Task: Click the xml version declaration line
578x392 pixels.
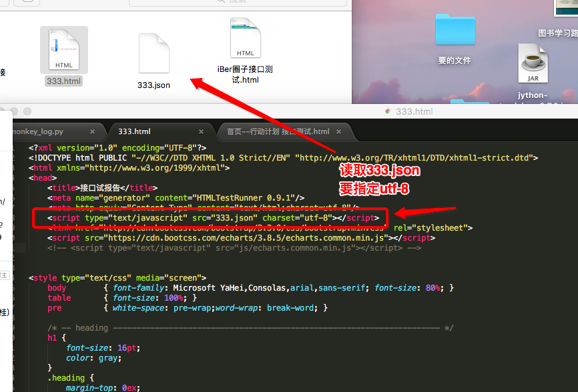Action: click(x=117, y=148)
